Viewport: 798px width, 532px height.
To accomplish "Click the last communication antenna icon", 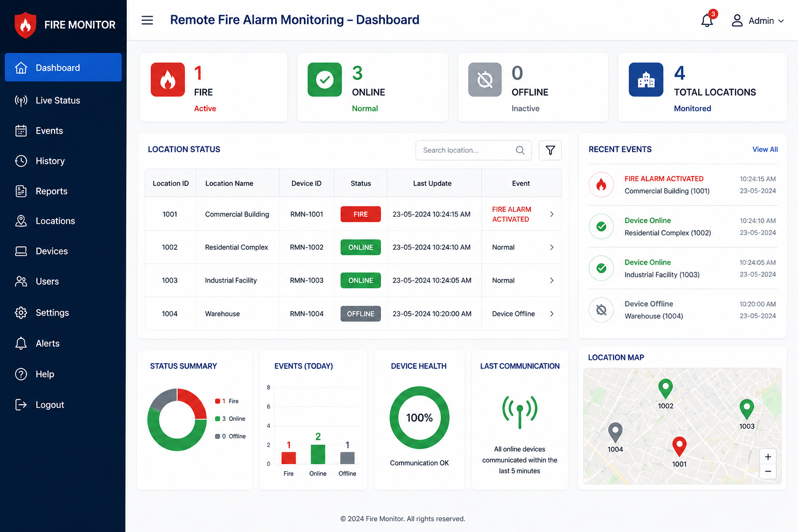I will pyautogui.click(x=520, y=411).
